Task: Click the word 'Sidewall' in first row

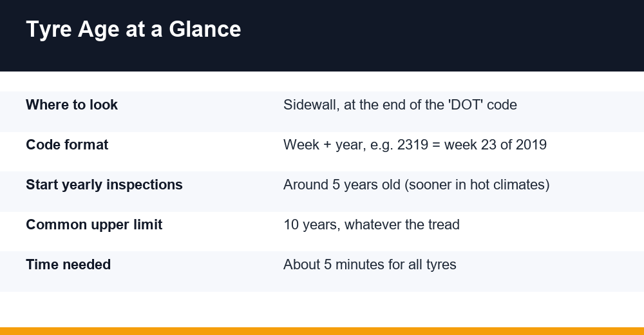Action: (x=311, y=105)
